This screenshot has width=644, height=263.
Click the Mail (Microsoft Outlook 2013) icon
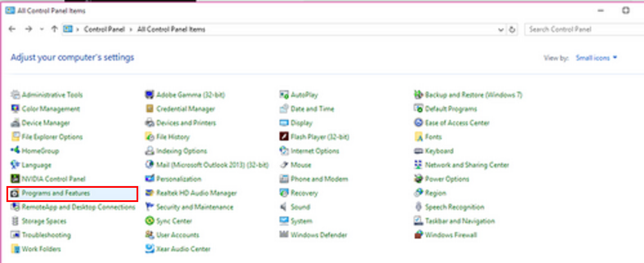[x=149, y=165]
